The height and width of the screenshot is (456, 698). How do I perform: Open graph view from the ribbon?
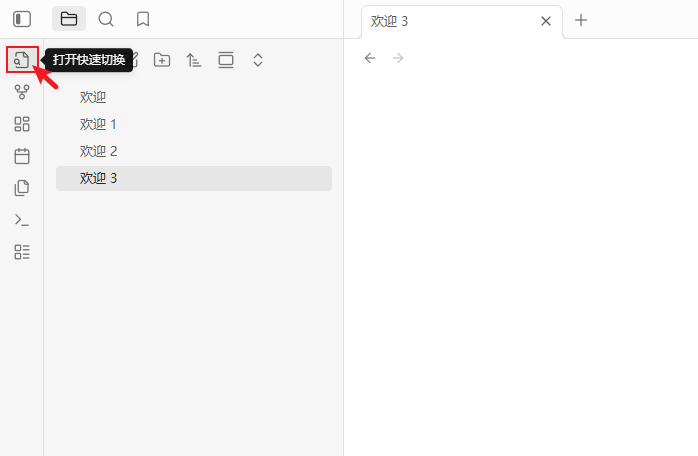tap(22, 92)
